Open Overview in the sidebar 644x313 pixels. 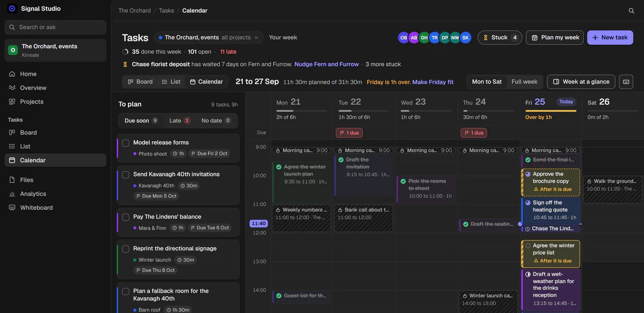pyautogui.click(x=55, y=88)
